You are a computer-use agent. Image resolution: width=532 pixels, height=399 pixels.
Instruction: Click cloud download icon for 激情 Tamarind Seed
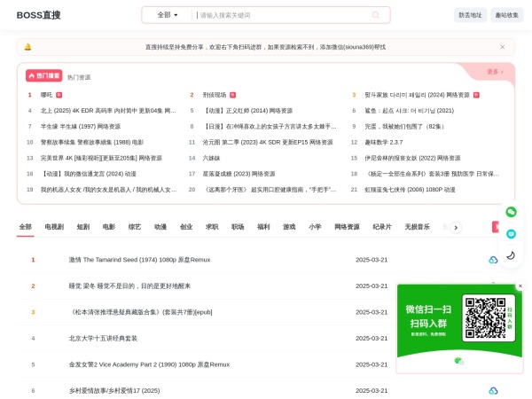[493, 260]
